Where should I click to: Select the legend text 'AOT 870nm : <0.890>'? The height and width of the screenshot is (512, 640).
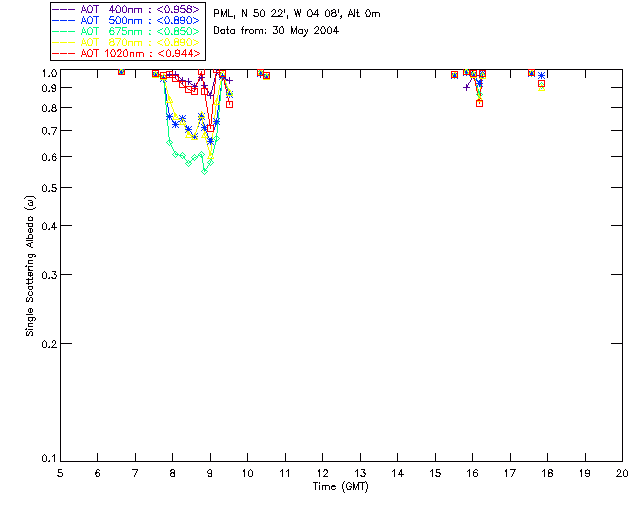pyautogui.click(x=140, y=42)
